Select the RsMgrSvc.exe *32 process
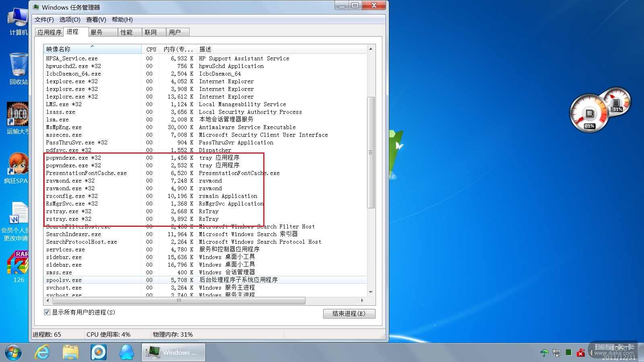Screen dimensions: 644x362 [x=205, y=204]
